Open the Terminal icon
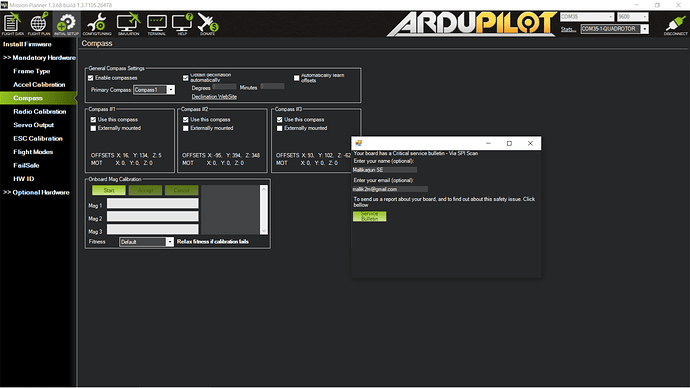The width and height of the screenshot is (690, 388). (x=157, y=24)
